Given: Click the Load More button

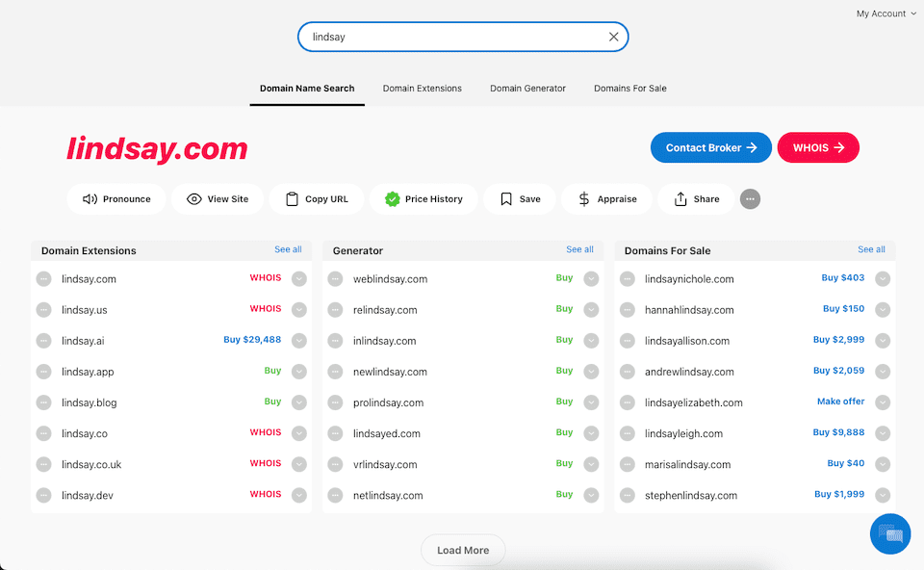Looking at the screenshot, I should 463,550.
